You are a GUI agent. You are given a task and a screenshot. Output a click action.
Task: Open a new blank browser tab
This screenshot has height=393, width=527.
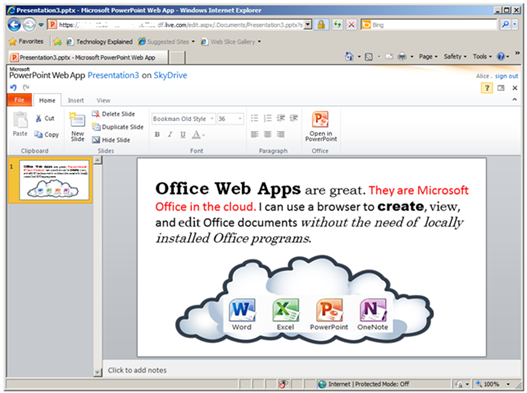pyautogui.click(x=177, y=57)
